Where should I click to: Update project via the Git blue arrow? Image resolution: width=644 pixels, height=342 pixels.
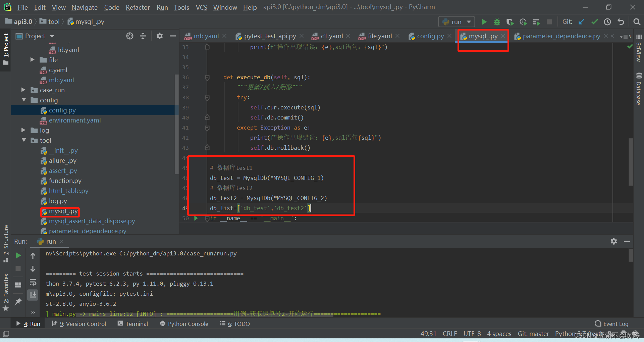coord(581,22)
